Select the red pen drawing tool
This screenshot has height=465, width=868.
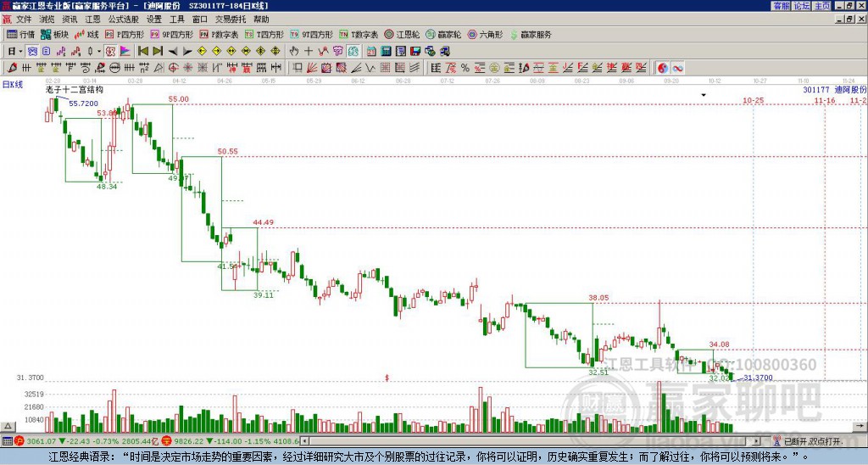click(x=12, y=68)
